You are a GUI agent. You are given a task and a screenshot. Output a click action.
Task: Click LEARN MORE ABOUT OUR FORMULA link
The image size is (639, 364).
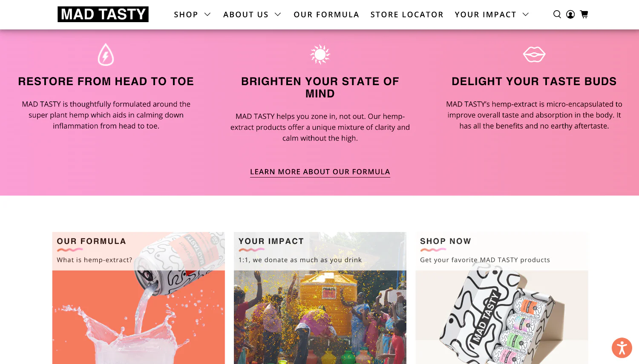320,172
